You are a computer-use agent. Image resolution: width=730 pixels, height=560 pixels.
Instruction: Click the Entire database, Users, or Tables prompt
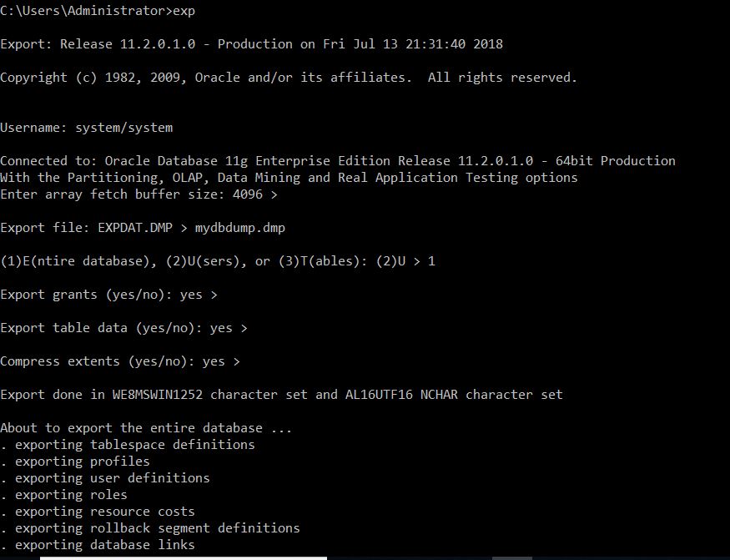coord(217,261)
